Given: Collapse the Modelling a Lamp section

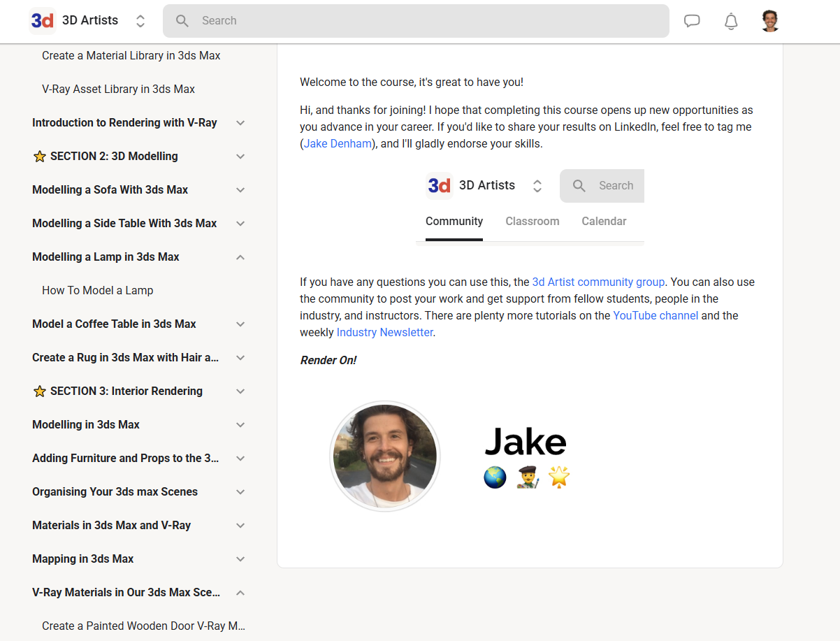Looking at the screenshot, I should [x=240, y=257].
